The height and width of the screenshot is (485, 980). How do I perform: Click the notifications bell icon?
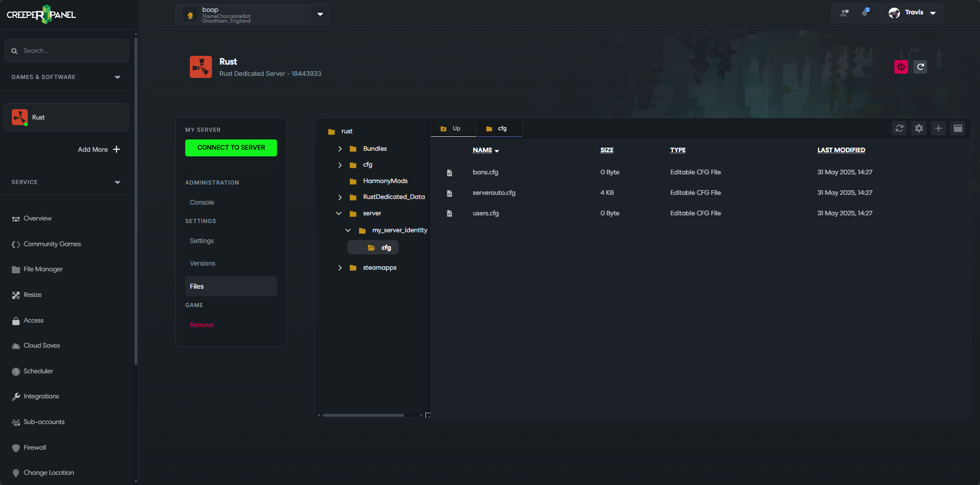[865, 12]
